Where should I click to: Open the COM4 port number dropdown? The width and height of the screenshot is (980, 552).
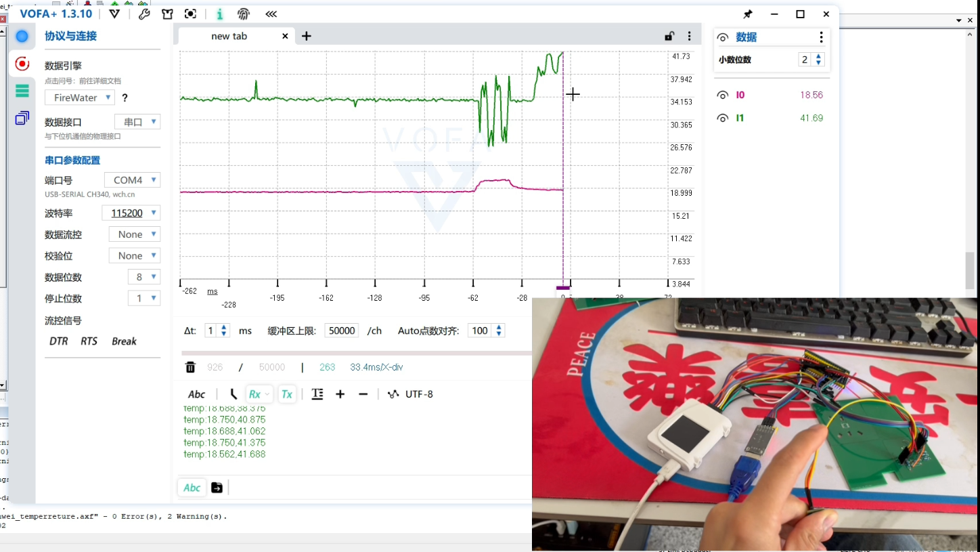point(133,180)
